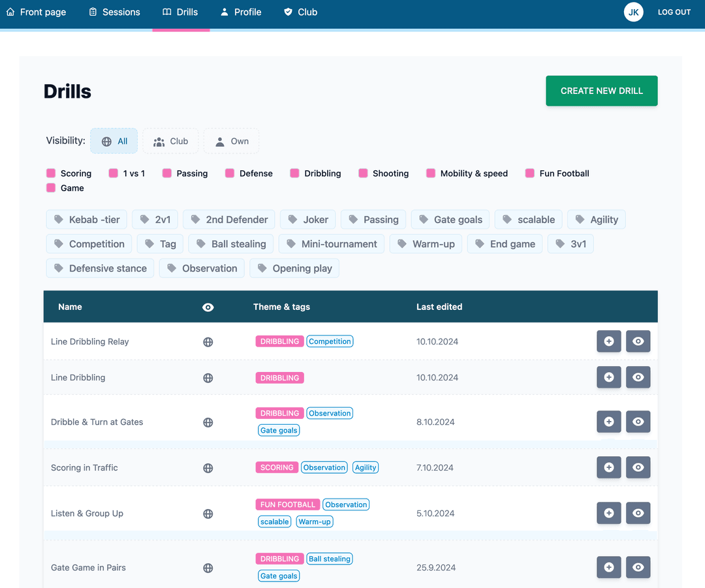Click the plus icon for Listen & Group Up
Viewport: 705px width, 588px height.
(x=609, y=513)
